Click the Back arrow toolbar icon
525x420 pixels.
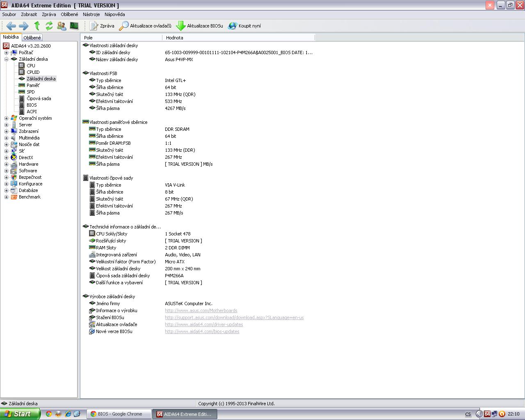(11, 26)
